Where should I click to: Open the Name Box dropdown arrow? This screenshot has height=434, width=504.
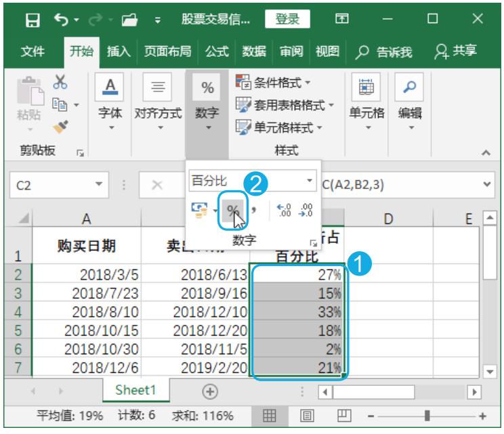click(x=99, y=184)
